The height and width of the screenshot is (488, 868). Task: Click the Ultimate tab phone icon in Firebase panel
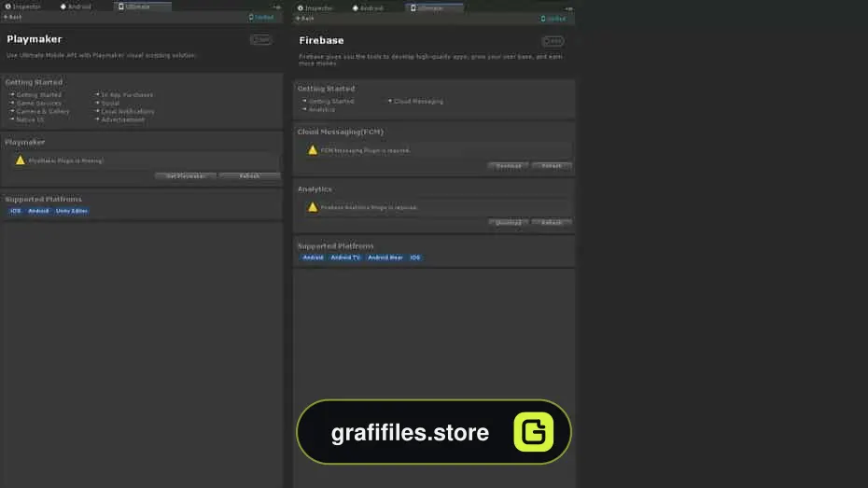(x=413, y=8)
